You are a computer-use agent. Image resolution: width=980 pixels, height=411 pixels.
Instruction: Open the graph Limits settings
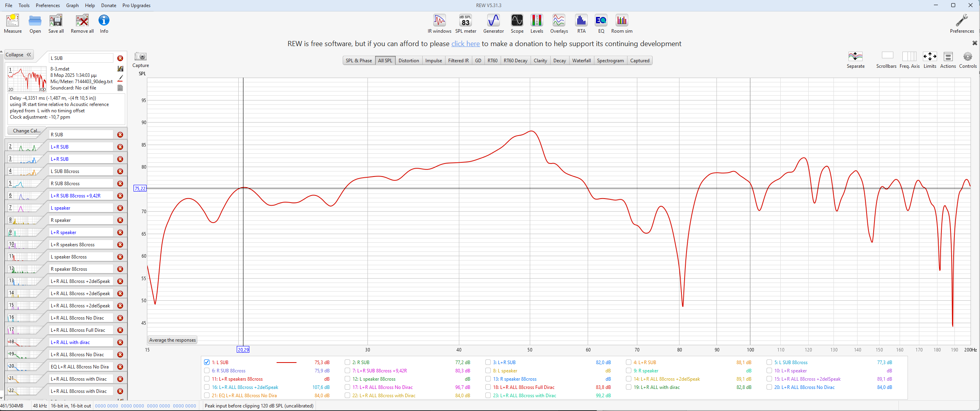click(x=930, y=60)
